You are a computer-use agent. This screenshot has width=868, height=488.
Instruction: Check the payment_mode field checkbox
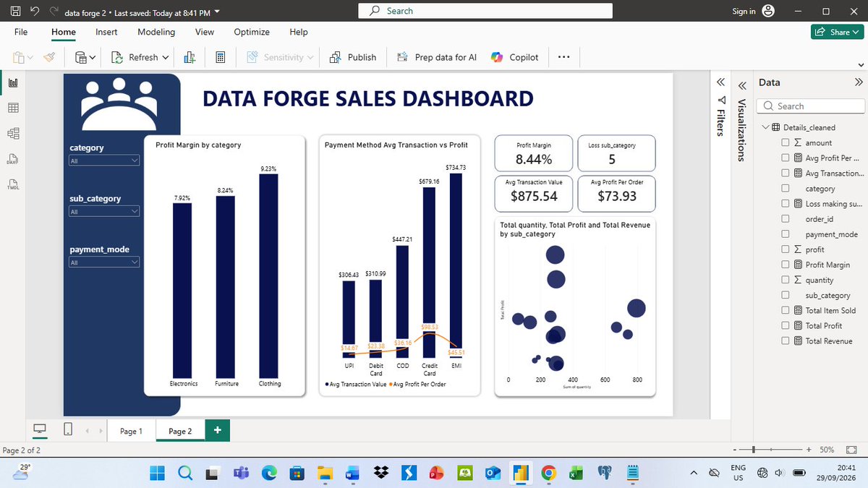pos(785,234)
